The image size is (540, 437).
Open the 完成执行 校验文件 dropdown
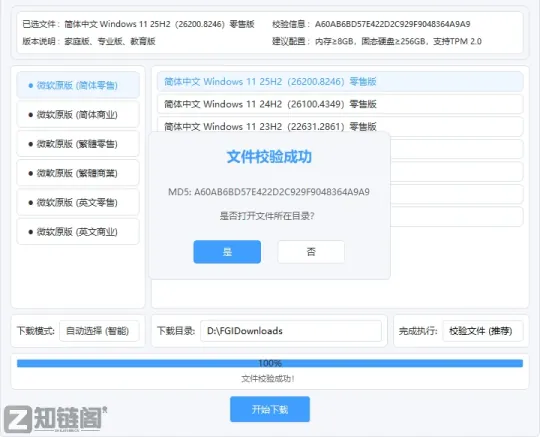pyautogui.click(x=483, y=331)
